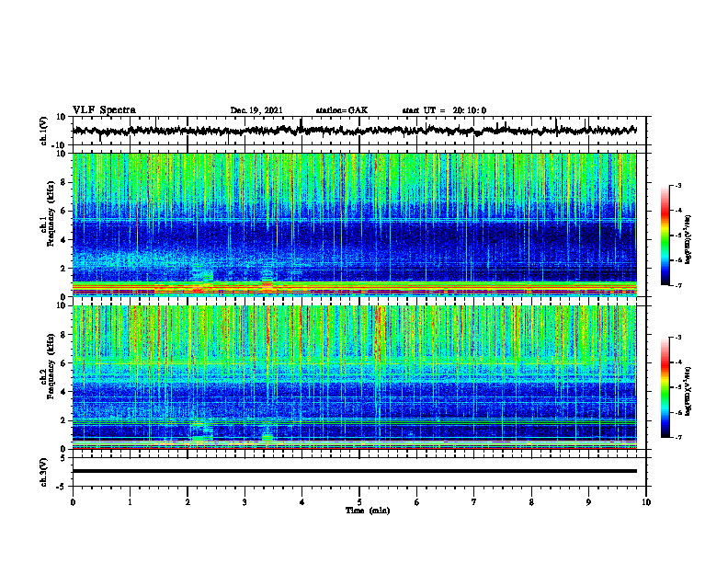Screen dimensions: 728x563
Task: Click the '7' tick label on the time axis
Action: (474, 502)
